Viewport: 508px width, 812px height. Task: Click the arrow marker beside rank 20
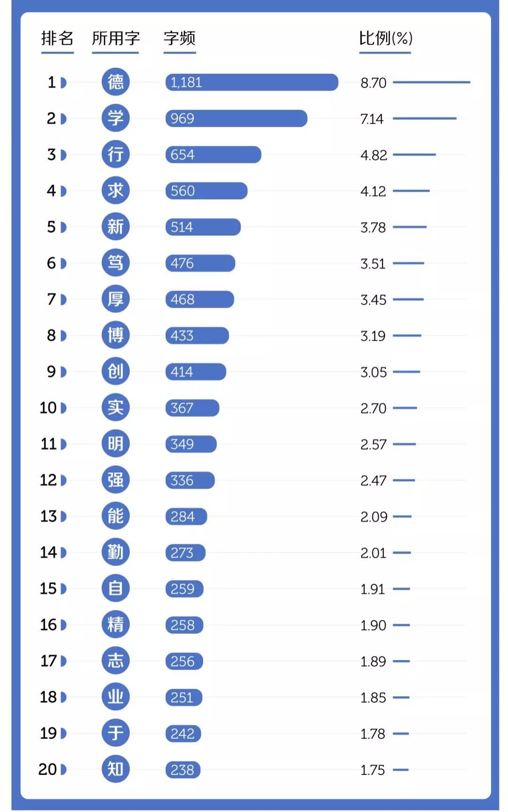[63, 770]
